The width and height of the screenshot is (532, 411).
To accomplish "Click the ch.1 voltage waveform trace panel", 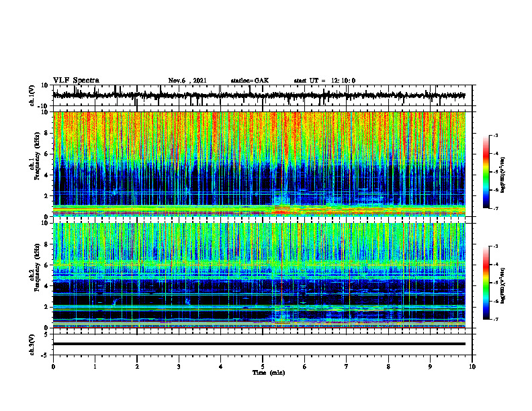I will tap(263, 95).
